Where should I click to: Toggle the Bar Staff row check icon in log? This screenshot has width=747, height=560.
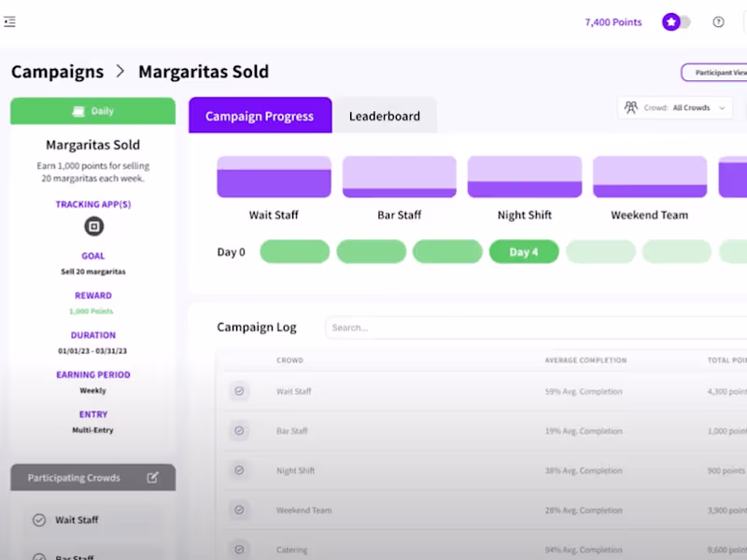[239, 430]
